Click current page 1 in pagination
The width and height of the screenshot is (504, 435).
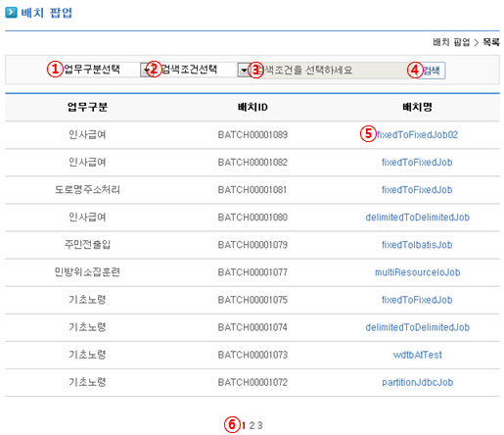pyautogui.click(x=244, y=425)
